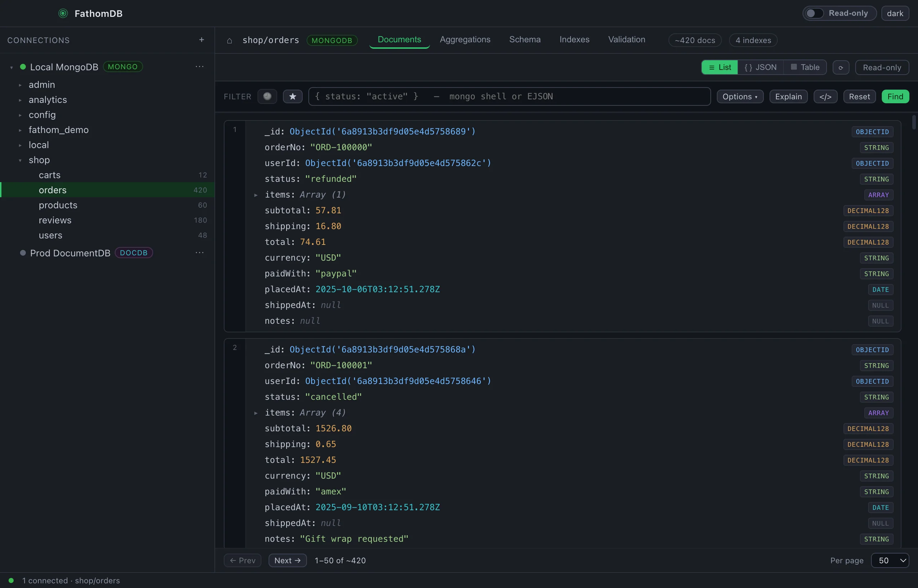This screenshot has height=588, width=918.
Task: Click "1 connected · shop/orders" status text
Action: coord(71,580)
